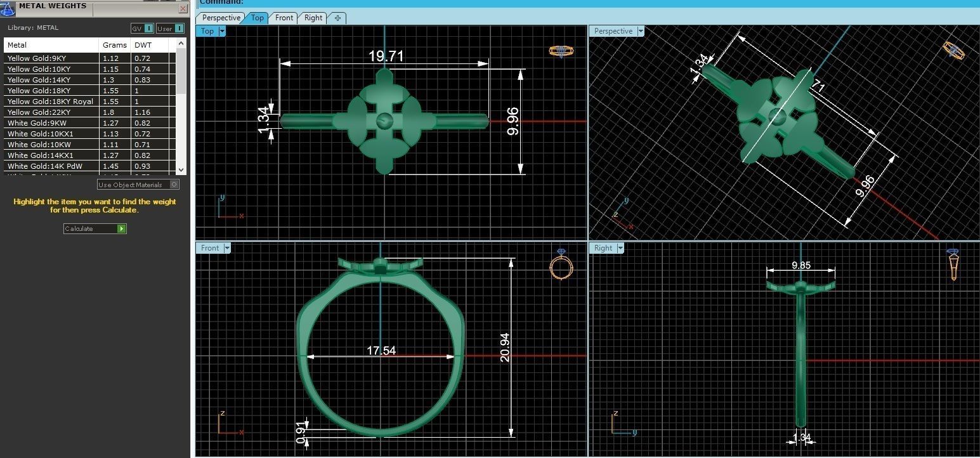980x458 pixels.
Task: Click the ring thumbnail icon in Front viewport
Action: coord(561,265)
